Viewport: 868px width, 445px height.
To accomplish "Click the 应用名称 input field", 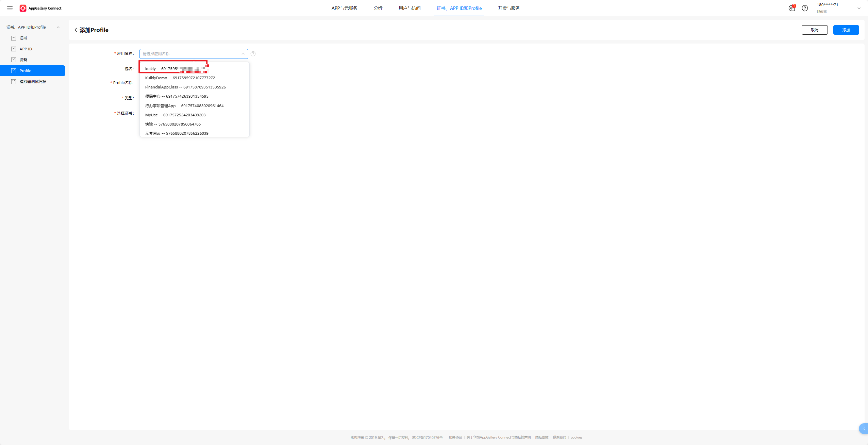I will (190, 54).
